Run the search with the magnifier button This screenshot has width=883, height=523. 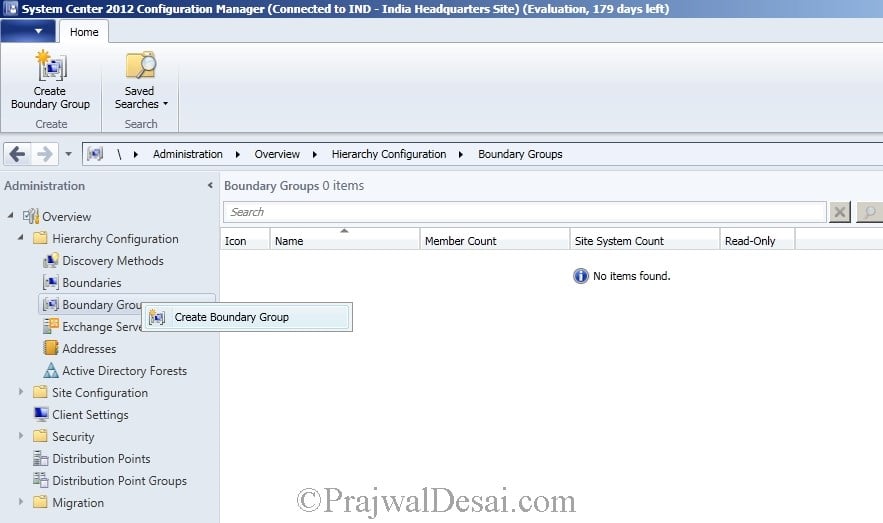pyautogui.click(x=869, y=212)
